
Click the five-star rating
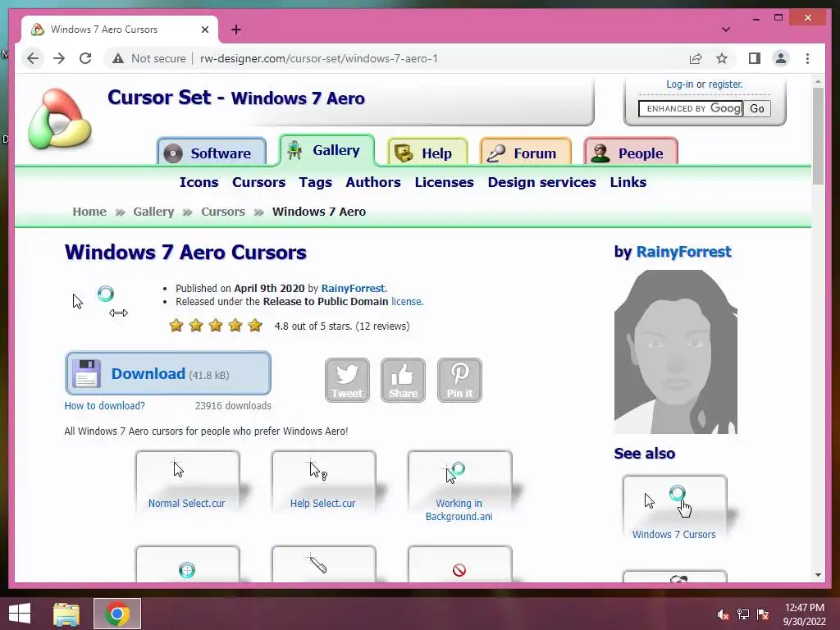point(216,326)
